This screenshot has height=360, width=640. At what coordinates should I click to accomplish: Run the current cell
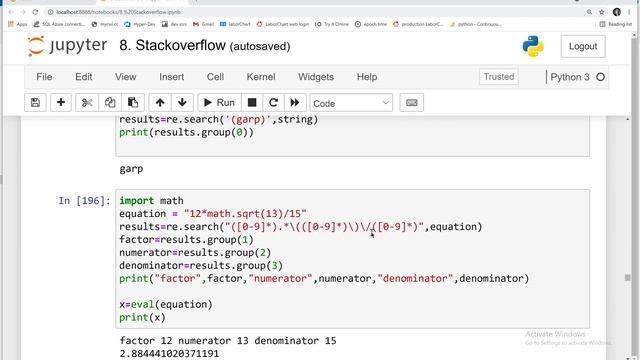[x=220, y=102]
